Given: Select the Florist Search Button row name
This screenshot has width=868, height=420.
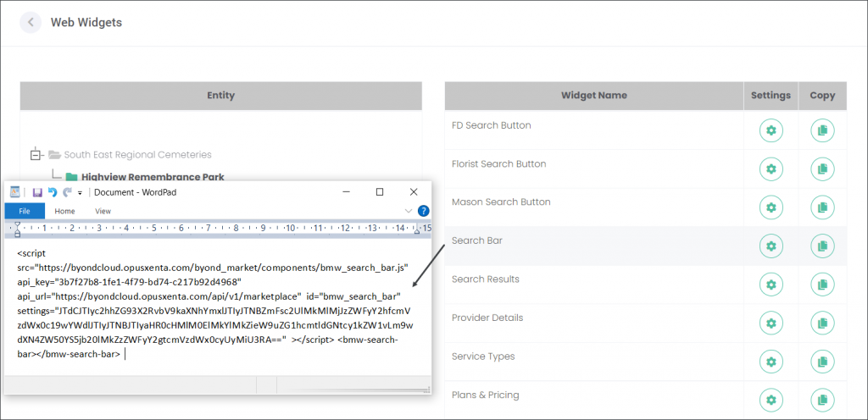Looking at the screenshot, I should pyautogui.click(x=498, y=164).
